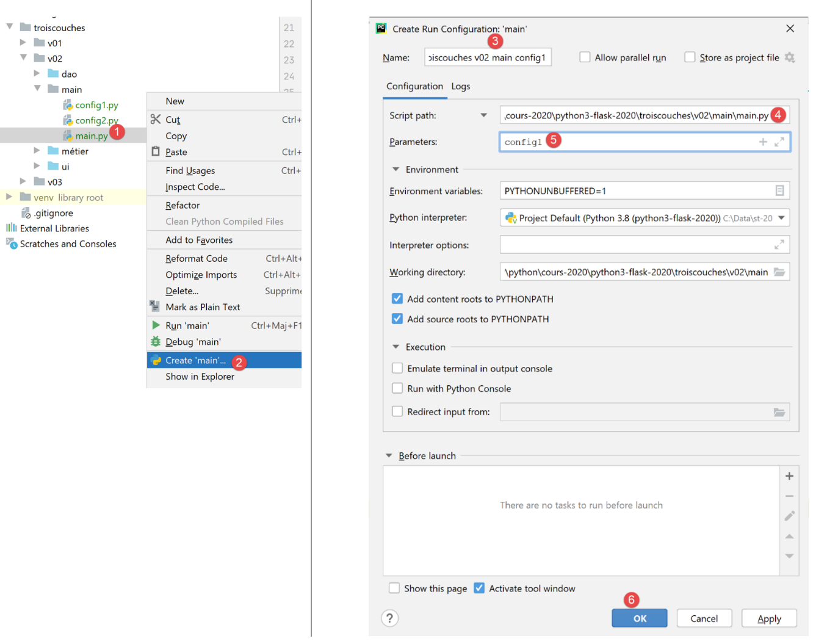Enable Allow parallel run checkbox
The height and width of the screenshot is (644, 827).
coord(585,57)
